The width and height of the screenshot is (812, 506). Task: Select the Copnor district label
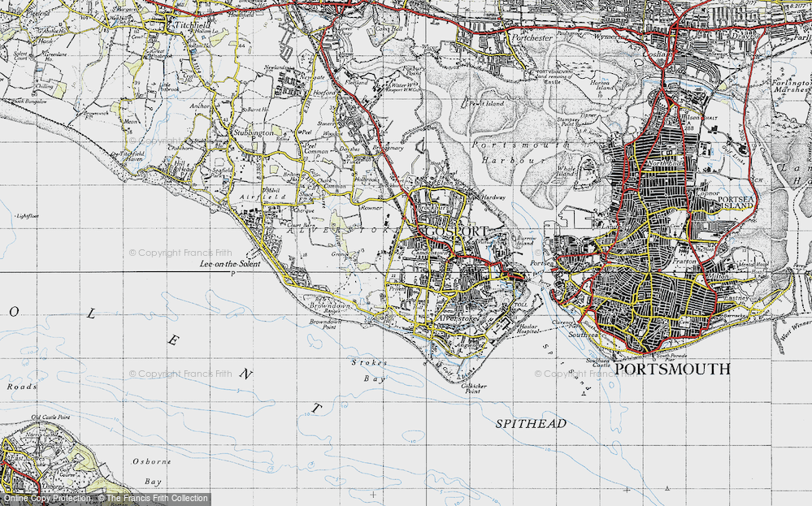(709, 193)
